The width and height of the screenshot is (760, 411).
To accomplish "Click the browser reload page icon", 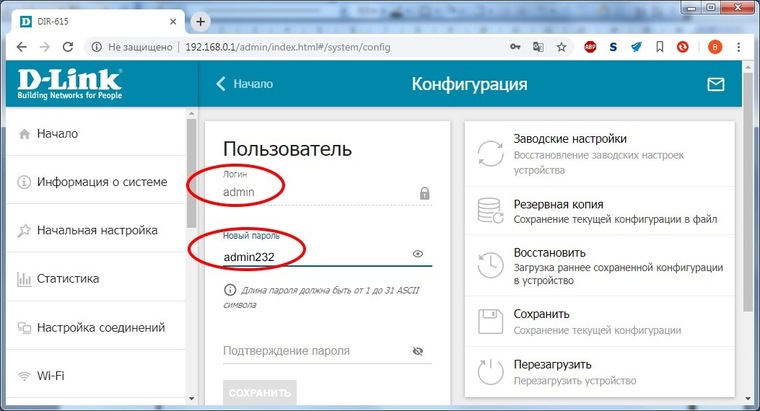I will [x=69, y=47].
